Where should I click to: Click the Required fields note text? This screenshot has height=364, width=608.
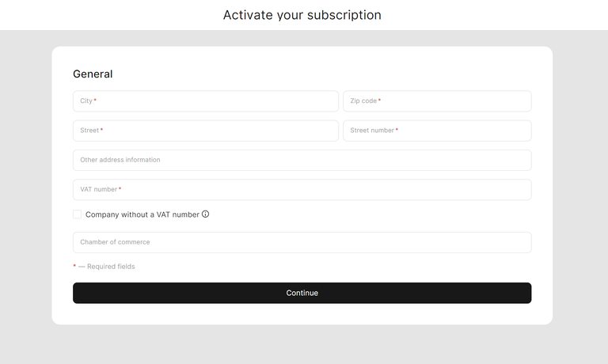(110, 267)
